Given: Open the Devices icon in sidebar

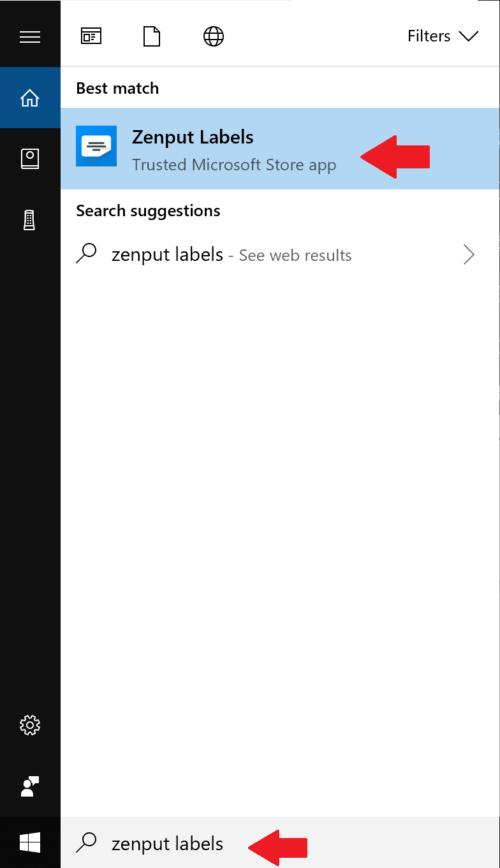Looking at the screenshot, I should pyautogui.click(x=30, y=220).
